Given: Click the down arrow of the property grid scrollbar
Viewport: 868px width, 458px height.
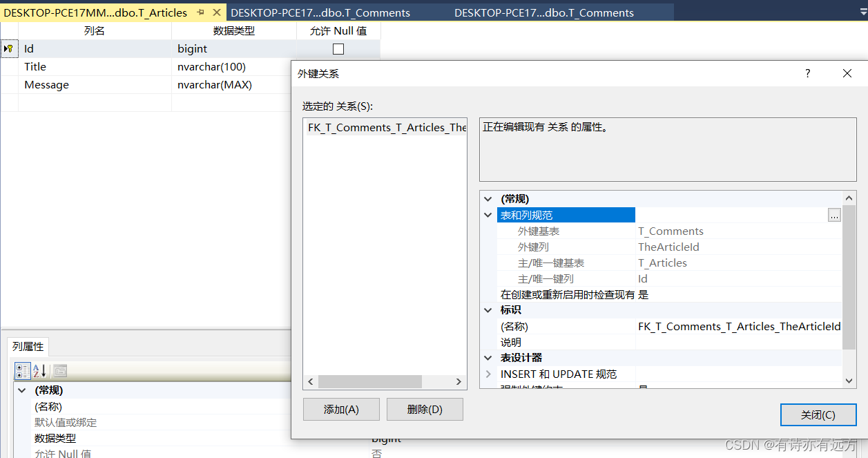Looking at the screenshot, I should pyautogui.click(x=849, y=381).
